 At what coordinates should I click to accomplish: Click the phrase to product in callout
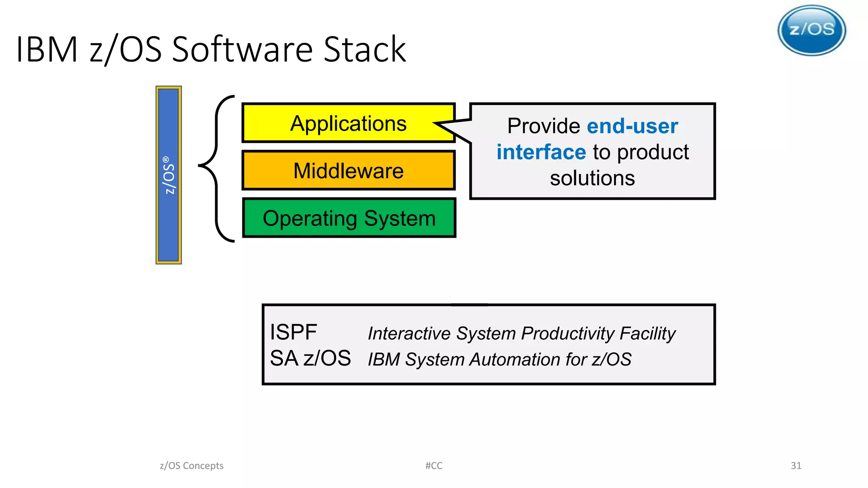(640, 152)
